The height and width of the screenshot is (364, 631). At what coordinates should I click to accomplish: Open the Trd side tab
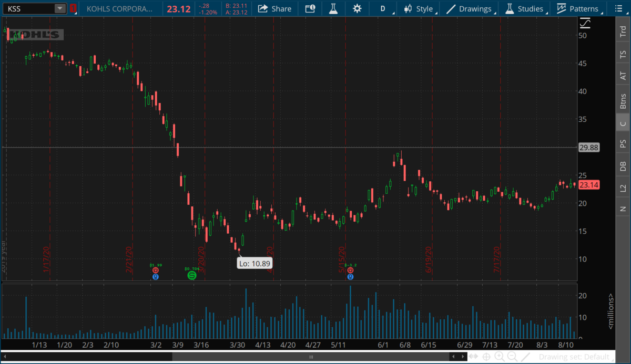[623, 32]
